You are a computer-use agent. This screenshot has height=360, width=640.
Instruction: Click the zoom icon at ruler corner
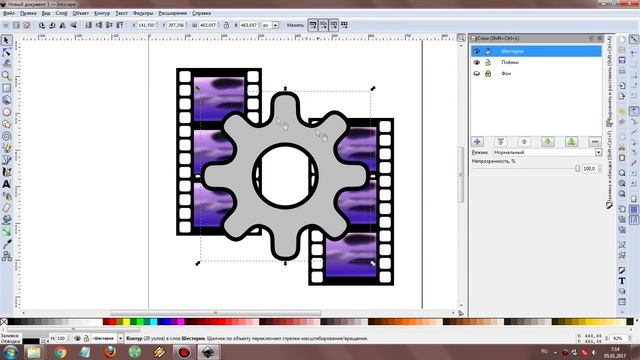[461, 38]
